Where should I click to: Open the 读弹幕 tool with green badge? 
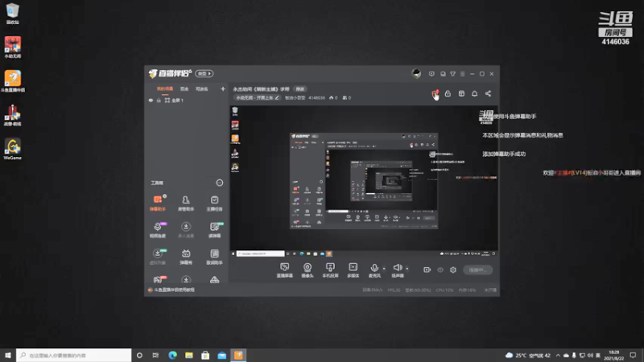pos(214,229)
